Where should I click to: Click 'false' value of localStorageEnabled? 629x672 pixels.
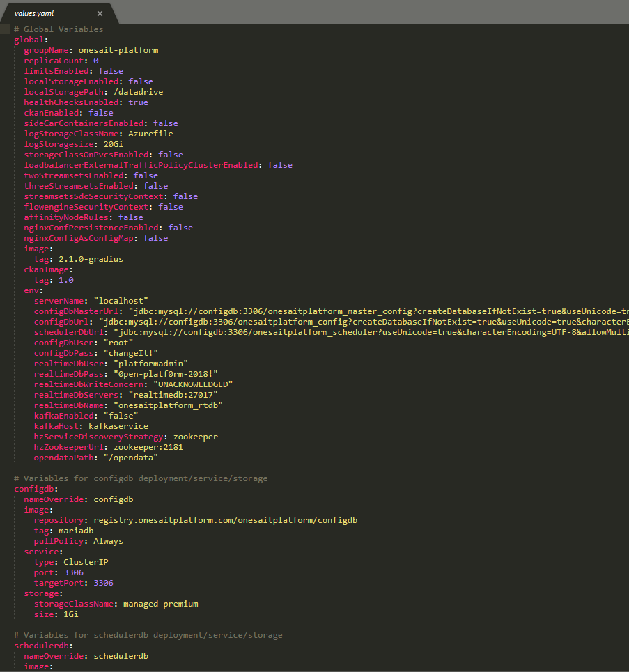pyautogui.click(x=141, y=81)
